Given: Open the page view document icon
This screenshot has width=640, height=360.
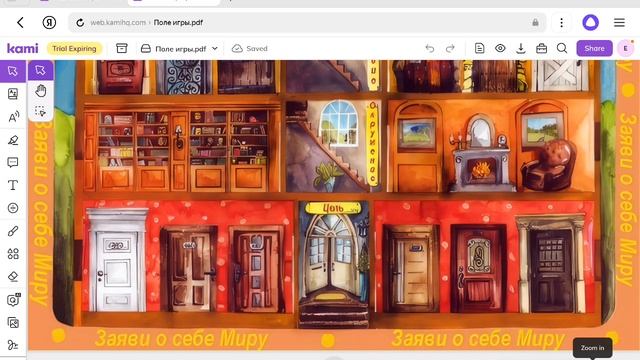Looking at the screenshot, I should click(480, 48).
